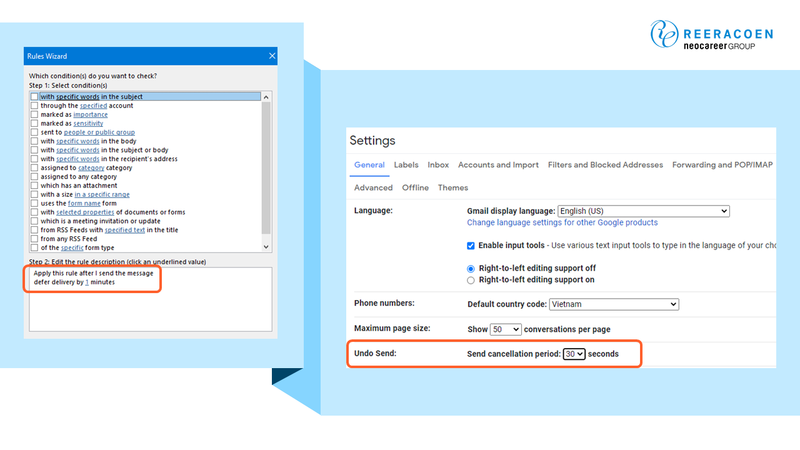Open 'specified text' RSS Feeds link

pos(125,230)
